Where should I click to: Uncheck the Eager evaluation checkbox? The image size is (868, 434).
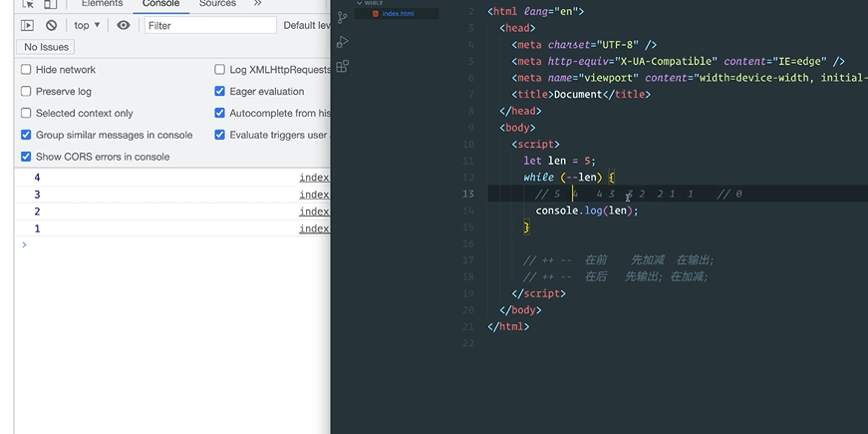pyautogui.click(x=220, y=92)
